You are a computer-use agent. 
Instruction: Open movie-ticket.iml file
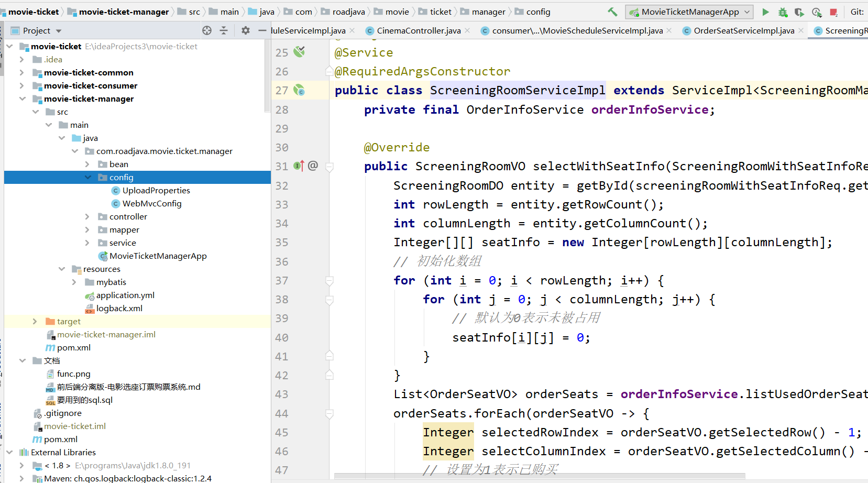[x=74, y=426]
